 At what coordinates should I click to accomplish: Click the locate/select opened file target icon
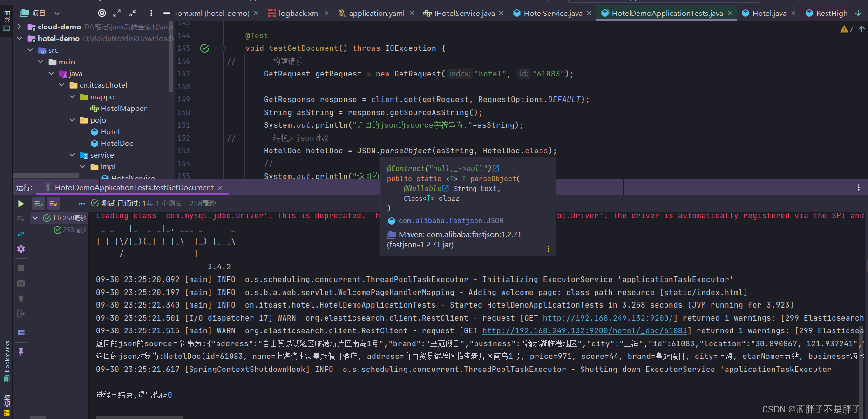pyautogui.click(x=102, y=13)
